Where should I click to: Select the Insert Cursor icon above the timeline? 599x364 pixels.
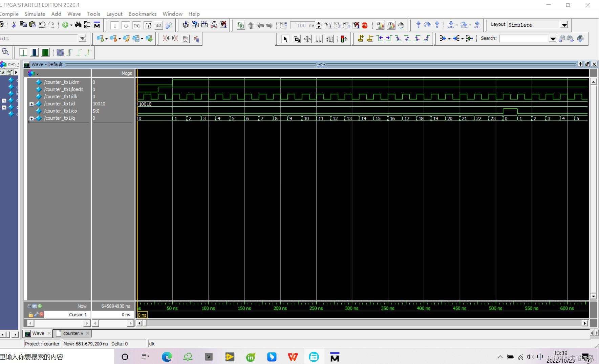361,39
